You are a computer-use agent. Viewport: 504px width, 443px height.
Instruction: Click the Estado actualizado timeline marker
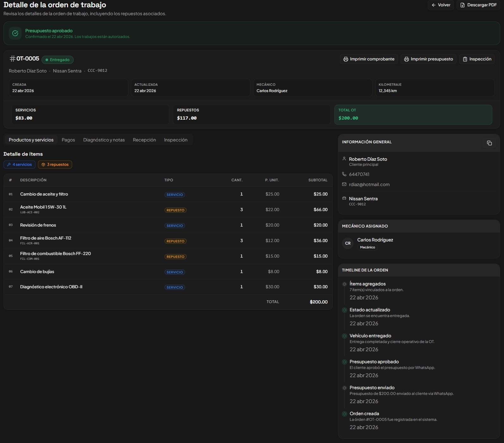click(x=345, y=310)
